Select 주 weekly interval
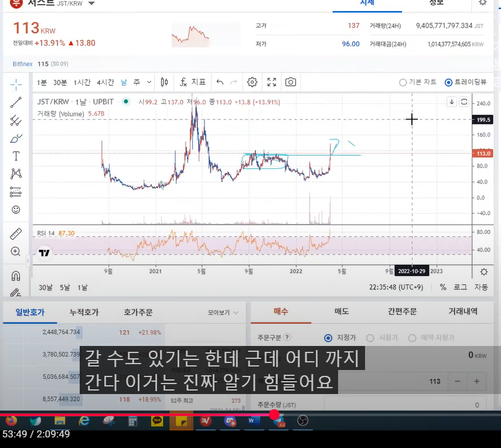Image resolution: width=501 pixels, height=448 pixels. click(137, 83)
